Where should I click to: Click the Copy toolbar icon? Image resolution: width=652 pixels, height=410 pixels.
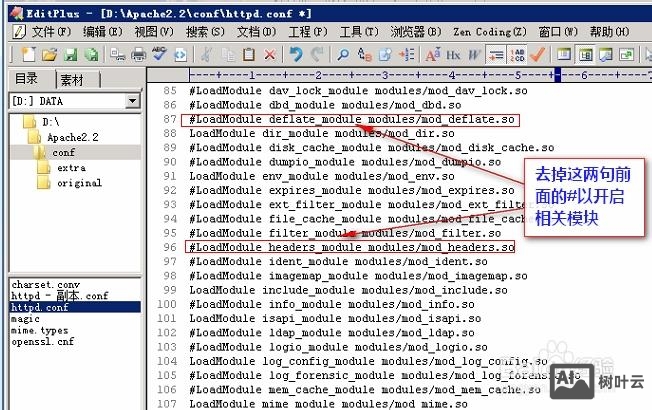228,54
